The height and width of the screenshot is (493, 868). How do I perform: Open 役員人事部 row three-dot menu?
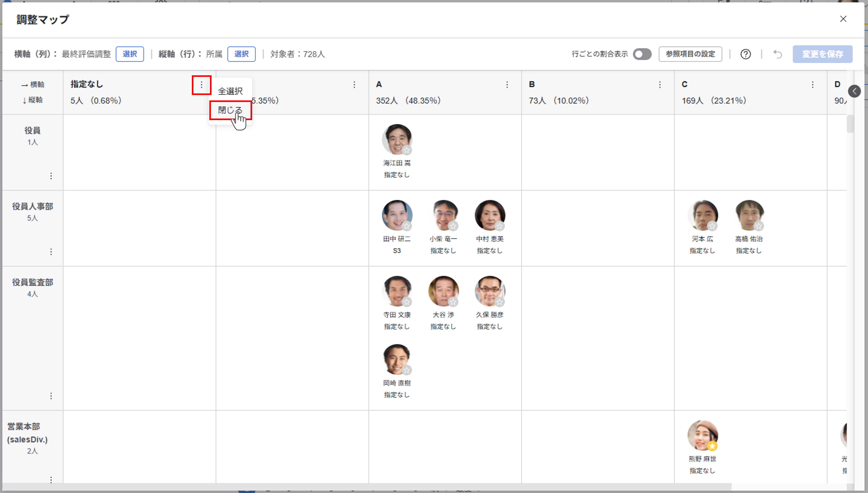51,252
